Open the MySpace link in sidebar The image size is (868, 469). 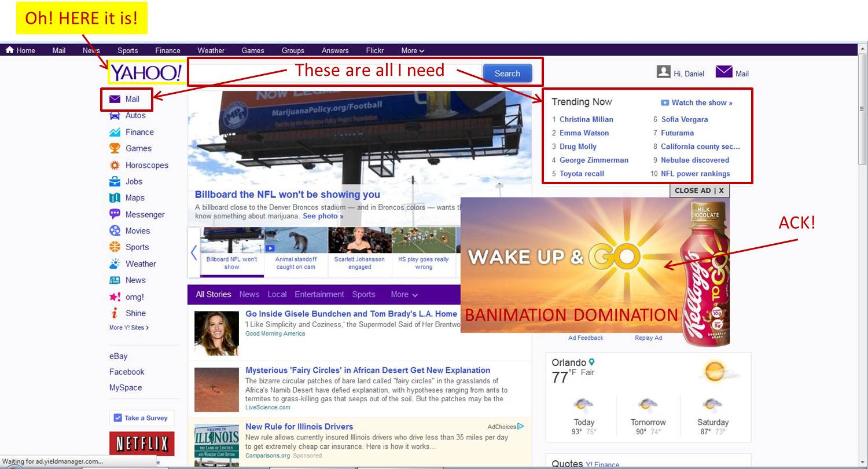[126, 387]
